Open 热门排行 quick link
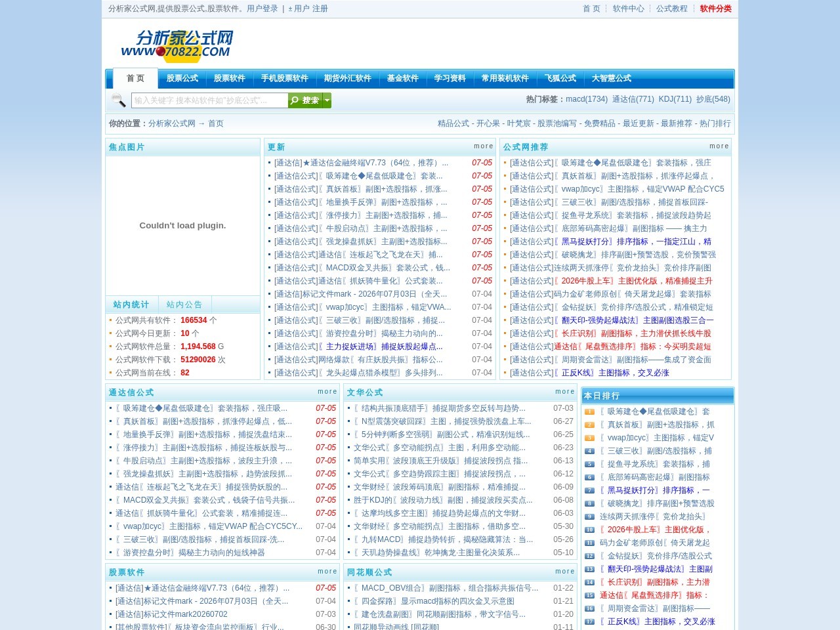The width and height of the screenshot is (840, 630). pyautogui.click(x=715, y=123)
